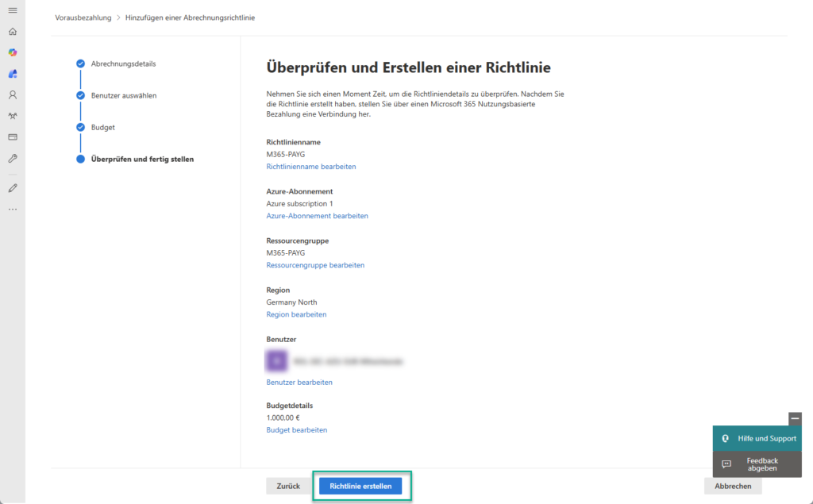Open the Billing card icon in sidebar
The height and width of the screenshot is (504, 813).
click(x=12, y=137)
